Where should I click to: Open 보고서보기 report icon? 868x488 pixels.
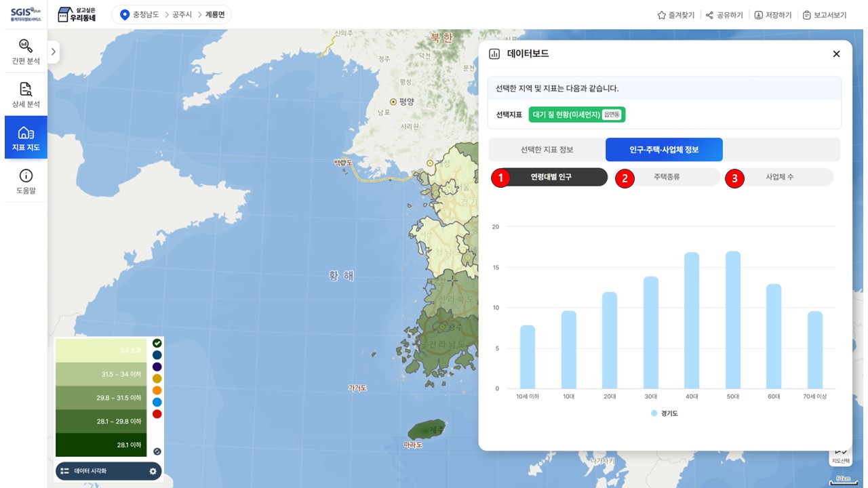(x=806, y=15)
